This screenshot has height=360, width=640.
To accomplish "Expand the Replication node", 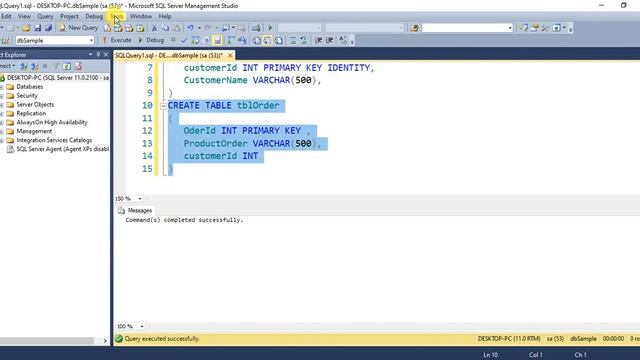I will point(2,113).
